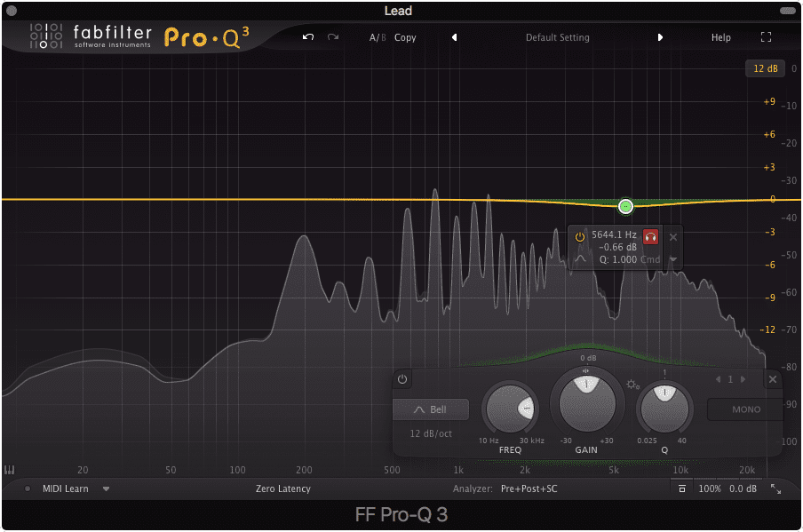Viewport: 803px width, 532px height.
Task: Click the Q knob
Action: pyautogui.click(x=664, y=409)
